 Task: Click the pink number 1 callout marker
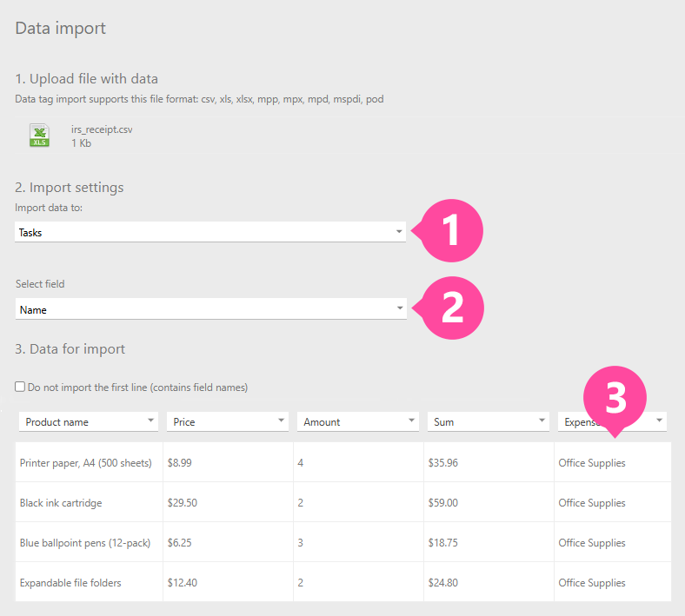[x=451, y=232]
